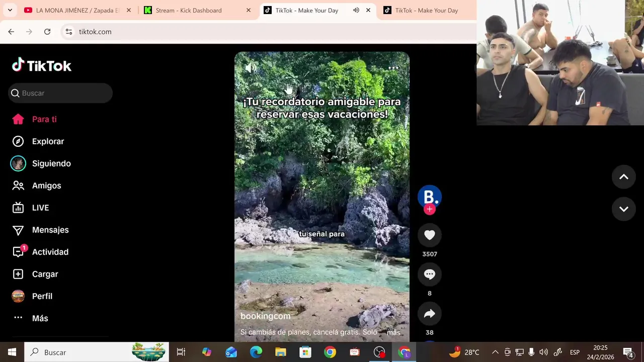Open File Explorer from the taskbar
Image resolution: width=644 pixels, height=362 pixels.
point(280,352)
